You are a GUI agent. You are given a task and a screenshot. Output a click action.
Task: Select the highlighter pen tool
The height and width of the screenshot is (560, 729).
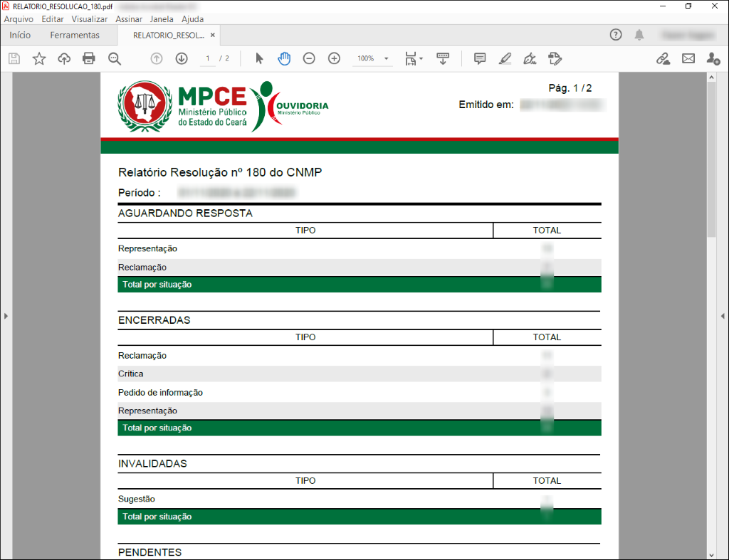[505, 58]
